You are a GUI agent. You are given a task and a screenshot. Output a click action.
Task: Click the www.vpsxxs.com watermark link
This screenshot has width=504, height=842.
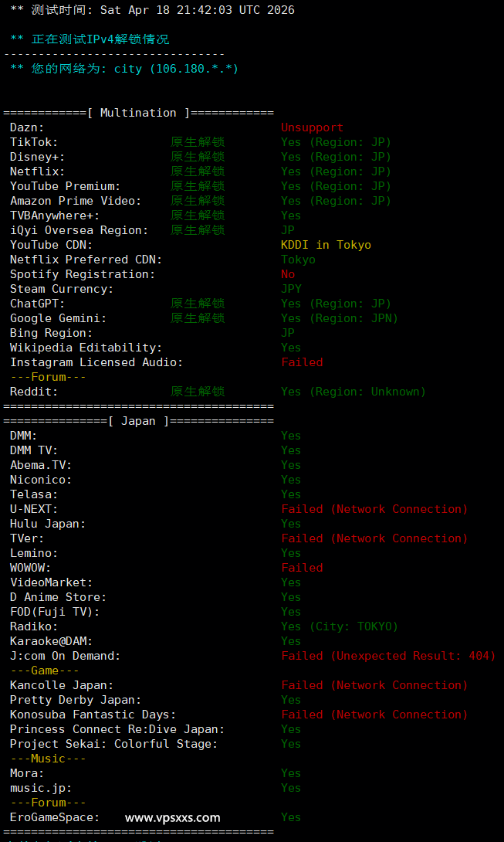point(172,817)
